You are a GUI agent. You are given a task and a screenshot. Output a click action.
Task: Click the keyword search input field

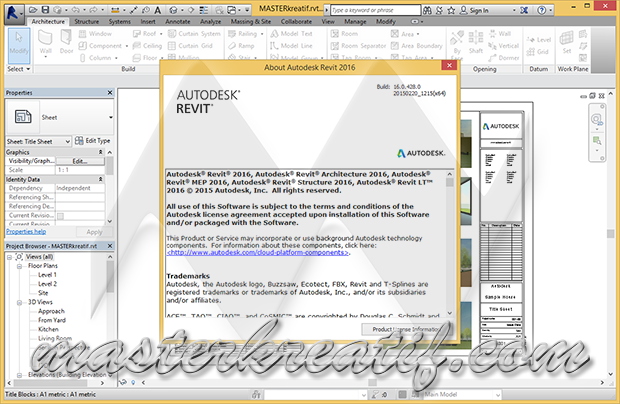point(376,10)
